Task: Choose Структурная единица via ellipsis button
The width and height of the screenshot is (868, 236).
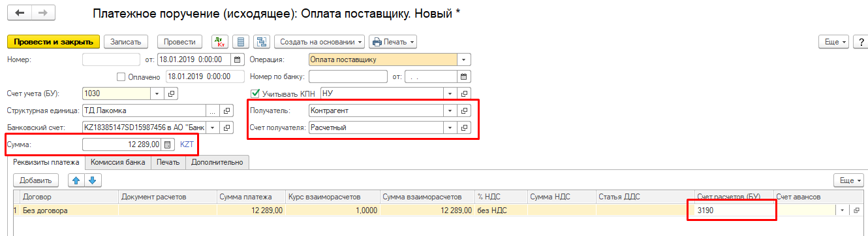Action: 212,110
